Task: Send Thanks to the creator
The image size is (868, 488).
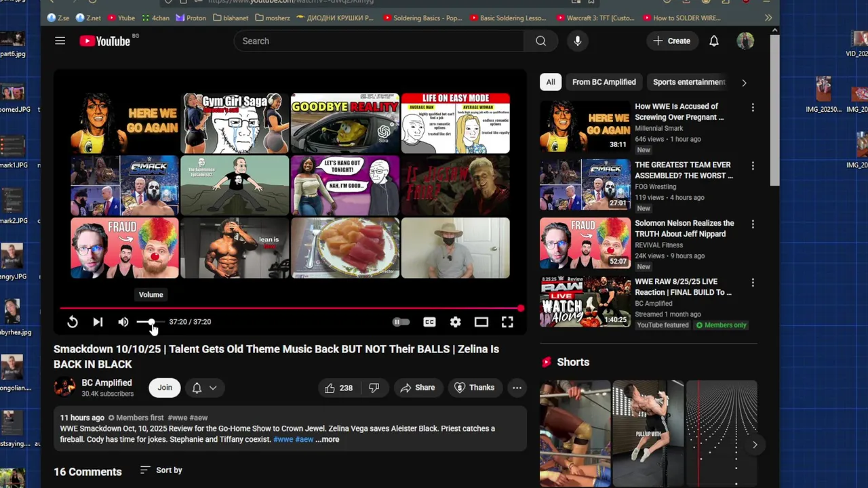Action: (474, 388)
